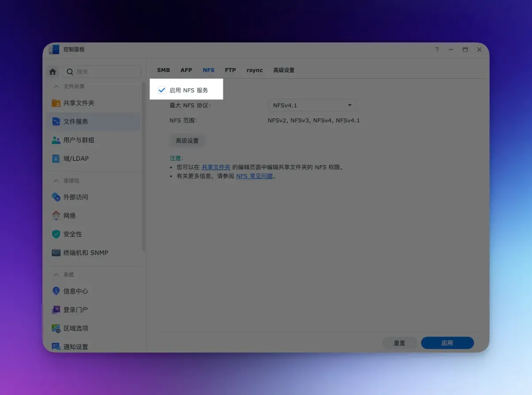The width and height of the screenshot is (532, 395).
Task: Click the Login Portal icon (登录门户)
Action: [56, 310]
